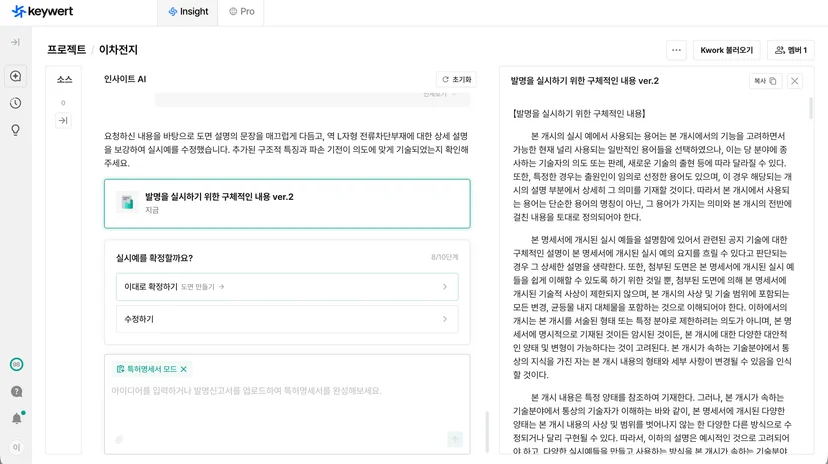Remove 특허명세서 모드 tag with X
The image size is (828, 464).
(x=184, y=369)
